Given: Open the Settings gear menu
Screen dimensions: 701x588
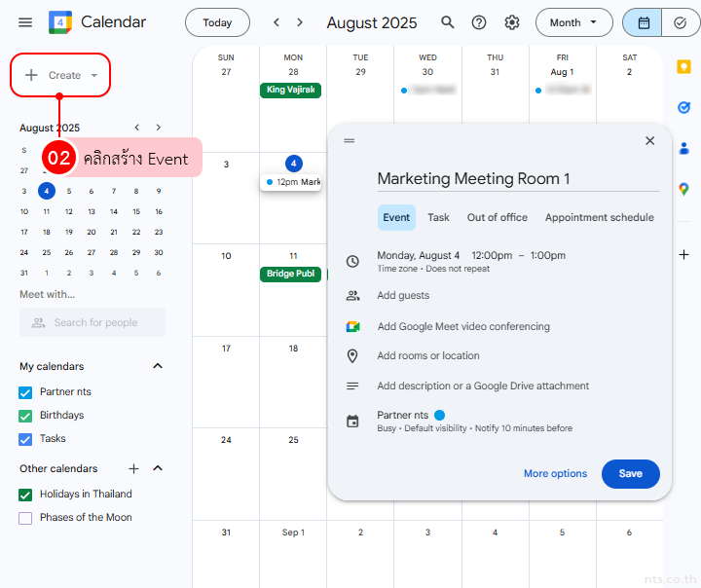Looking at the screenshot, I should tap(512, 22).
